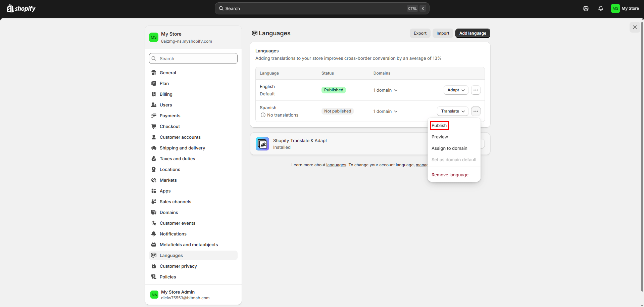Toggle the Spanish row more actions button

tap(476, 111)
